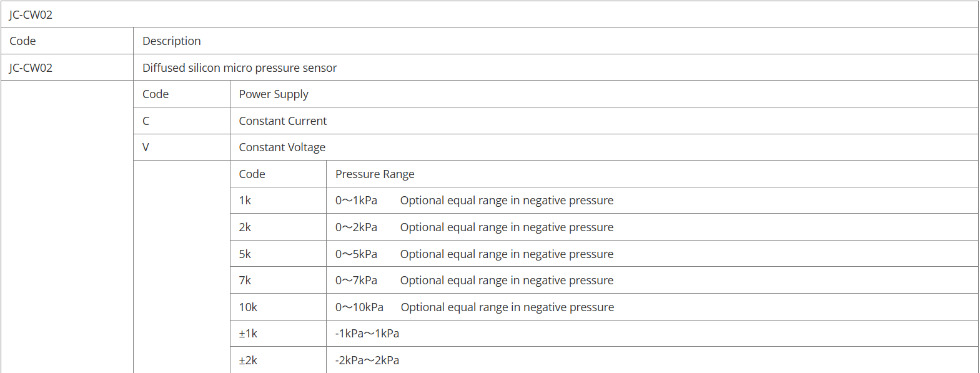Select the ±2k code cell

[x=278, y=360]
